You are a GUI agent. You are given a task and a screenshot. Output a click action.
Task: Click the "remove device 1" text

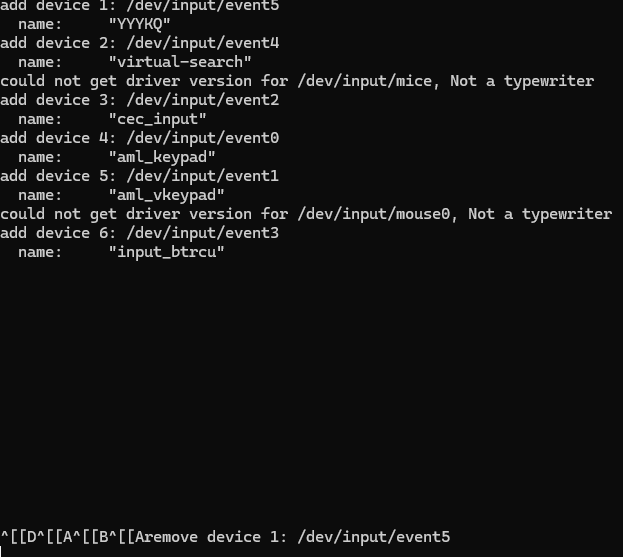point(211,537)
